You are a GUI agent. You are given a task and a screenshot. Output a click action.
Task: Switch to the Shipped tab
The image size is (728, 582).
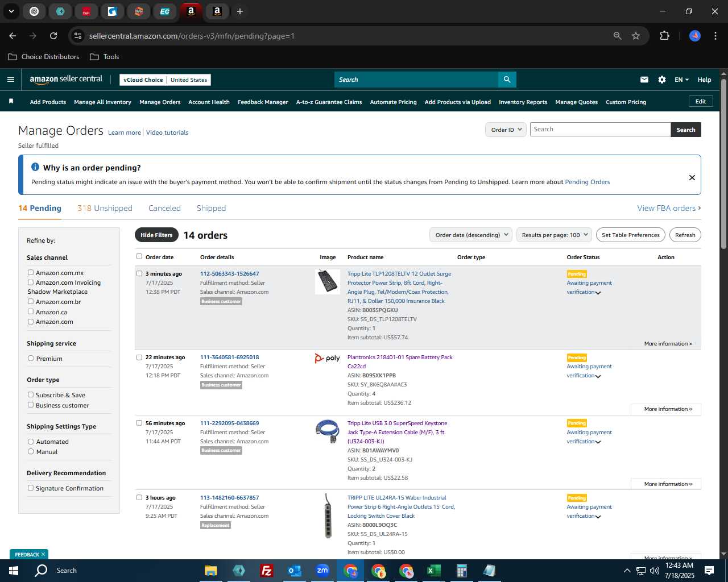[x=211, y=208]
